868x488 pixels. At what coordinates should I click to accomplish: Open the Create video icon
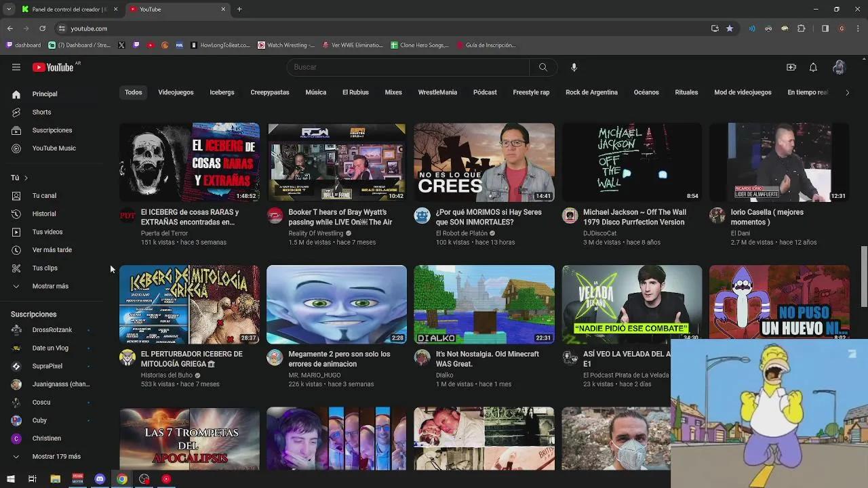791,67
